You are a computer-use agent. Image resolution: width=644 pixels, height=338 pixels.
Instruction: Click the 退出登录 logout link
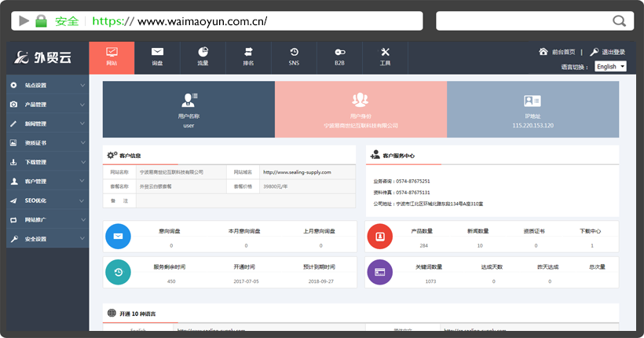point(608,52)
